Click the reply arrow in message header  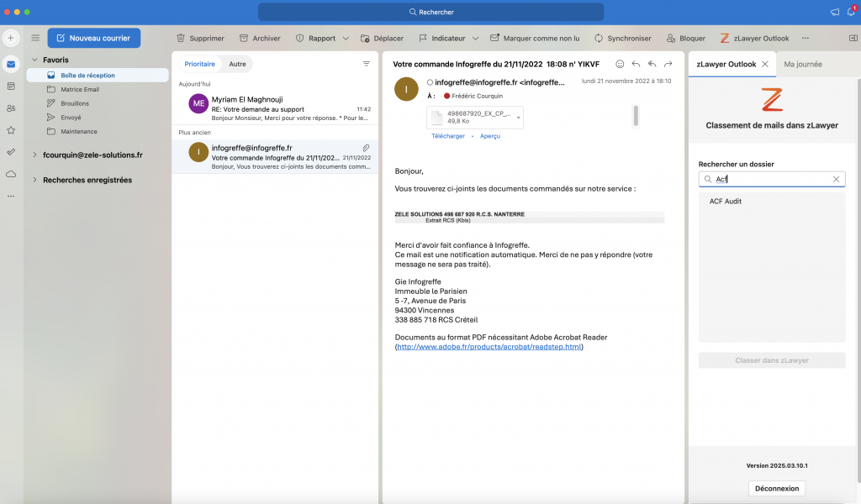point(636,64)
